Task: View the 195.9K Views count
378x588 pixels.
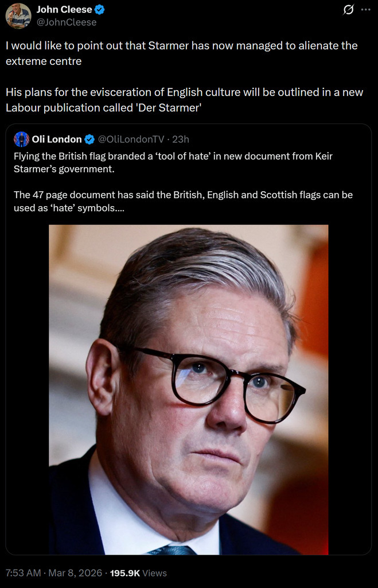Action: coord(126,573)
